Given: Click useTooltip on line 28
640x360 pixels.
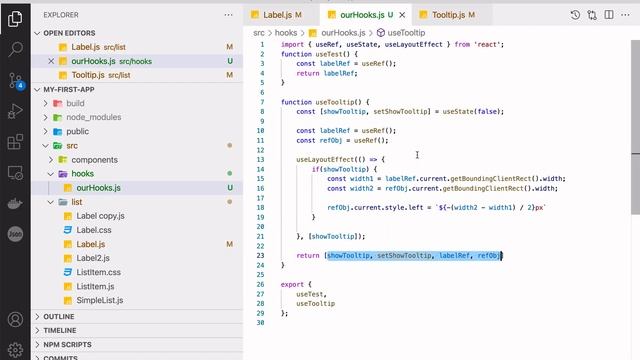Looking at the screenshot, I should (x=316, y=304).
